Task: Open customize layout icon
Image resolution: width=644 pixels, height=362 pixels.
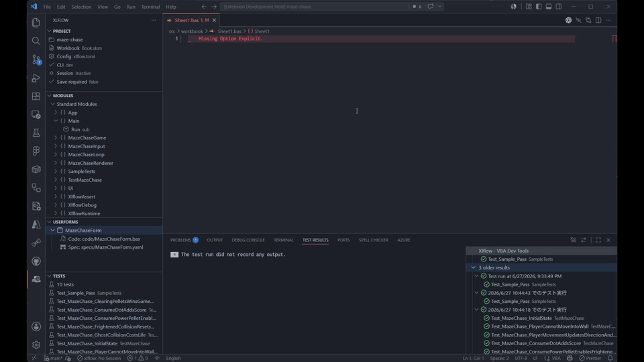Action: pyautogui.click(x=529, y=7)
